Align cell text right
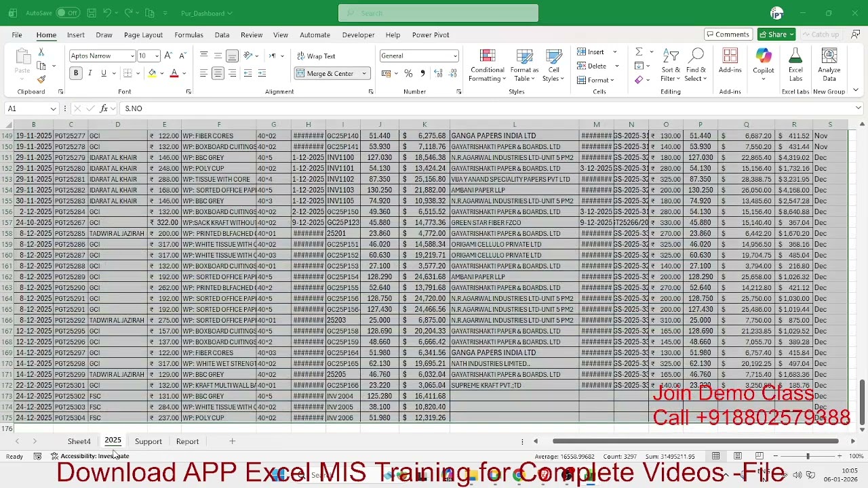 (232, 73)
